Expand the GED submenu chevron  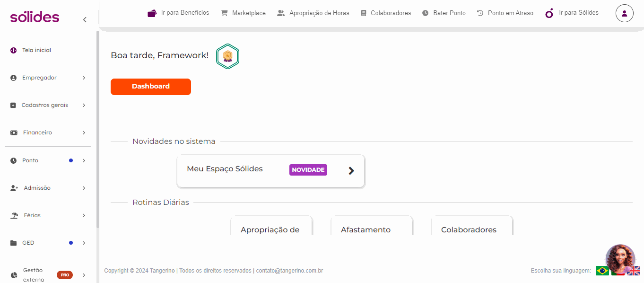pos(84,243)
